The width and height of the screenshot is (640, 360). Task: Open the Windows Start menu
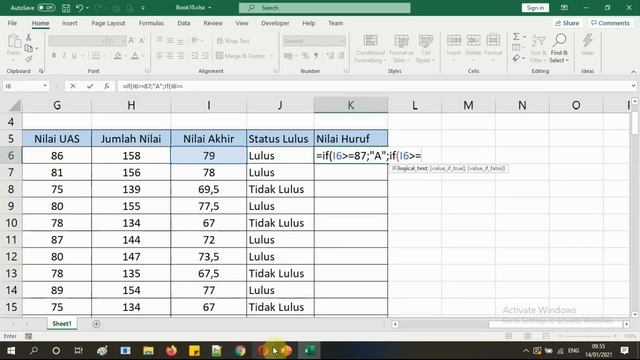pyautogui.click(x=11, y=351)
